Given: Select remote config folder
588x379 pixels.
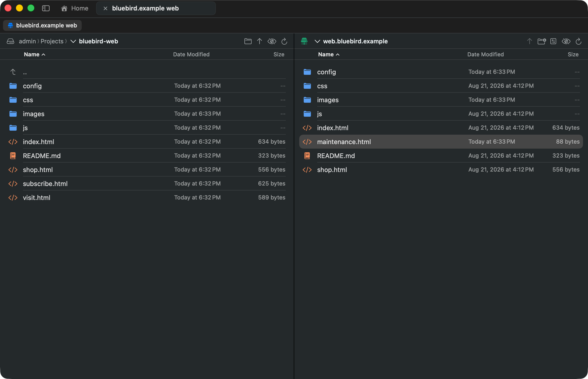Looking at the screenshot, I should 441,72.
